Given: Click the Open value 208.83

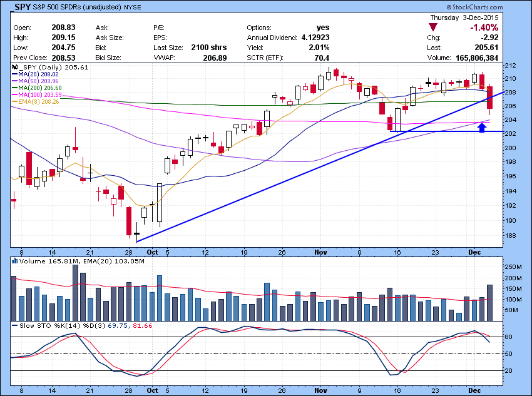Looking at the screenshot, I should click(x=63, y=28).
